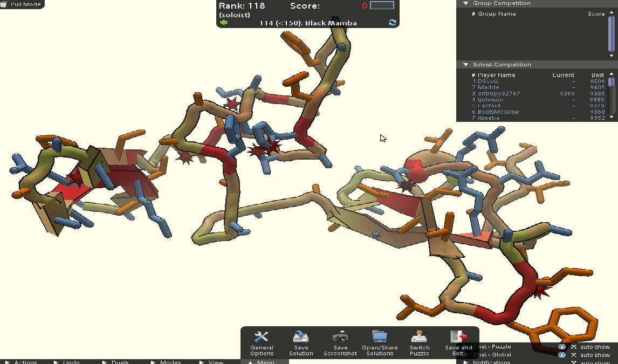This screenshot has height=364, width=618.
Task: Click Switch Puzzle joystick icon
Action: click(419, 337)
